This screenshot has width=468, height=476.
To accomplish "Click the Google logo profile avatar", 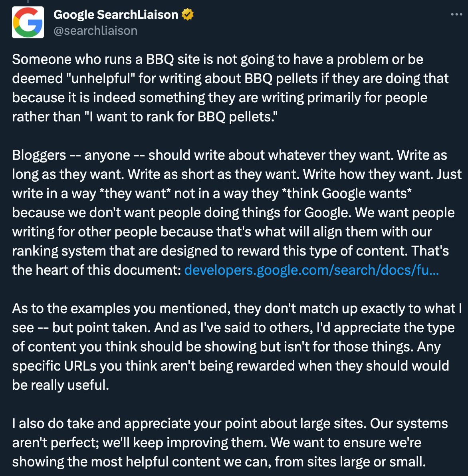I will (x=28, y=22).
